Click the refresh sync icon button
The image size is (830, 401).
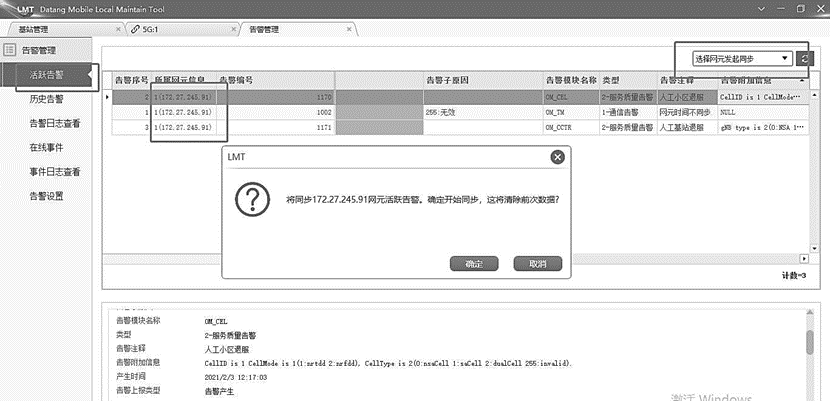805,59
